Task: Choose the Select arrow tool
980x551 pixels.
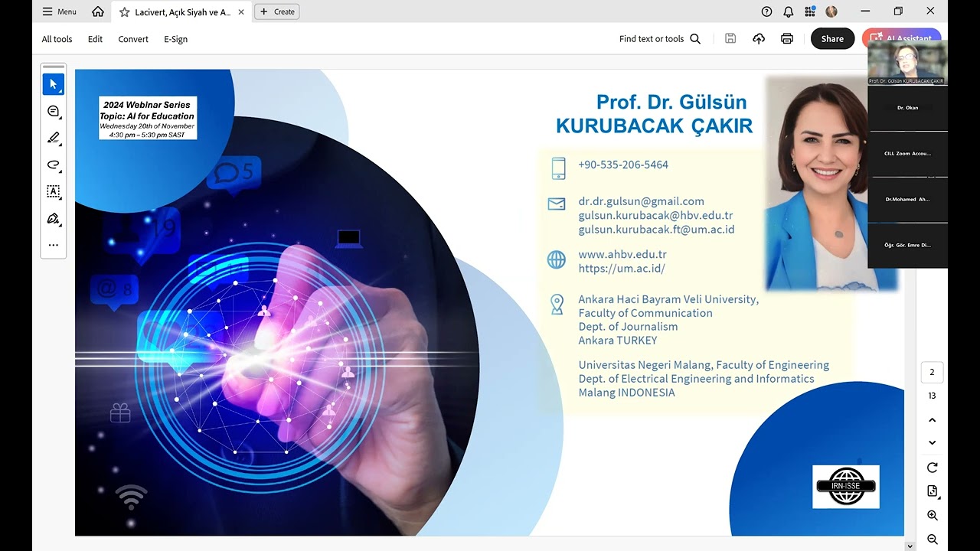Action: [x=54, y=84]
